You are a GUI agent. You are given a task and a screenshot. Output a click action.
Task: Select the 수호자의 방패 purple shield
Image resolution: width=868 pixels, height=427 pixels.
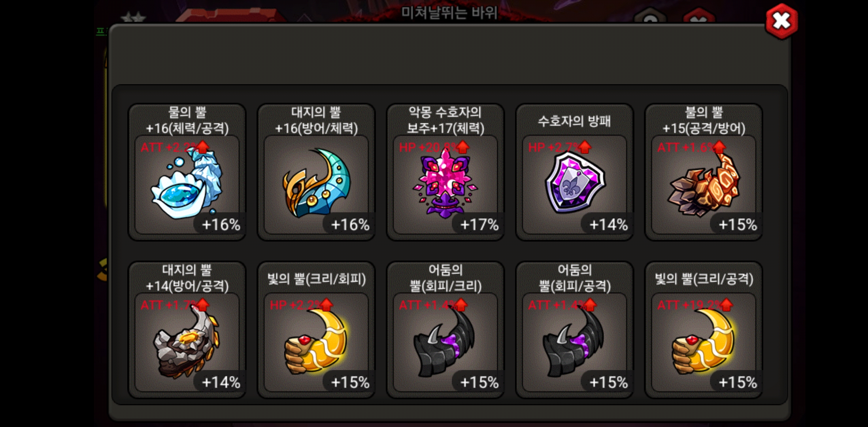click(x=575, y=172)
